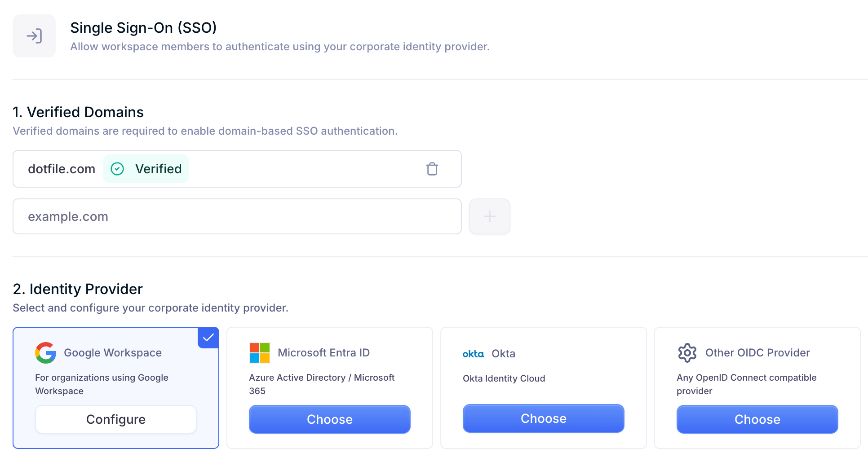Image resolution: width=868 pixels, height=457 pixels.
Task: Click 'Allow workspace members to authenticate' subtitle
Action: tap(280, 47)
